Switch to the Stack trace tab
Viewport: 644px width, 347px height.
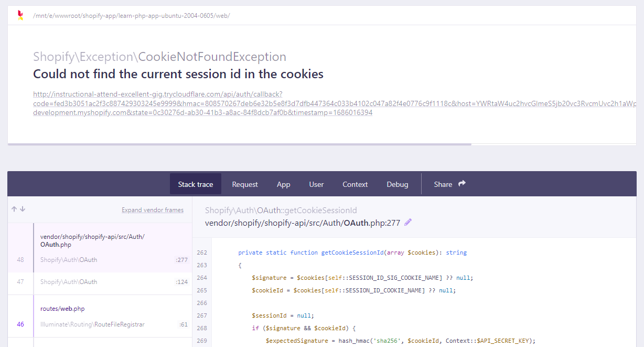pos(196,184)
